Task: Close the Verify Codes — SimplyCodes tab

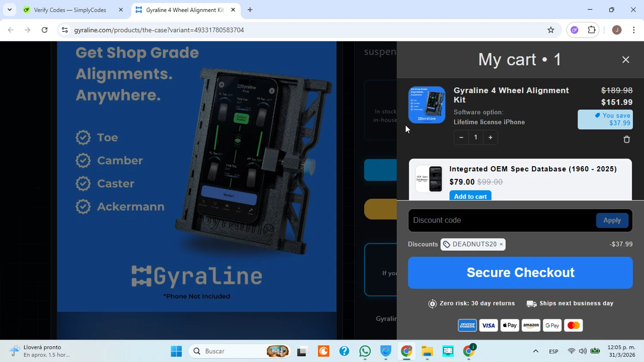Action: 121,10
